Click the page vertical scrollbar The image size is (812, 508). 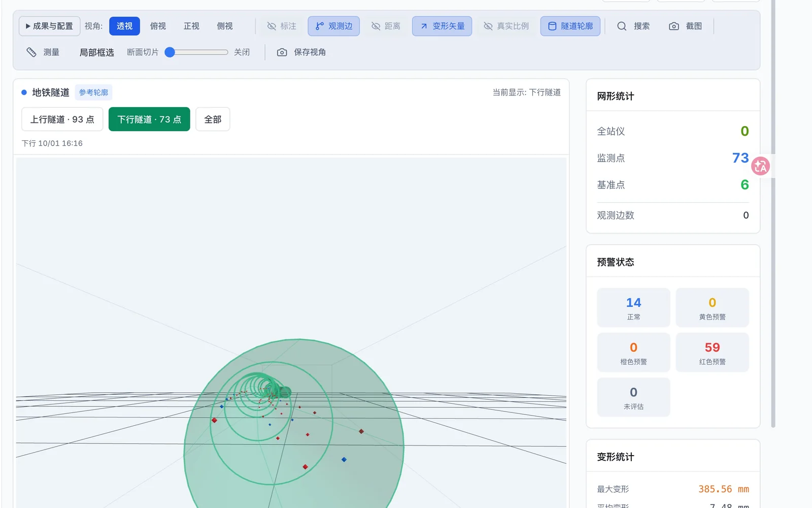[773, 213]
